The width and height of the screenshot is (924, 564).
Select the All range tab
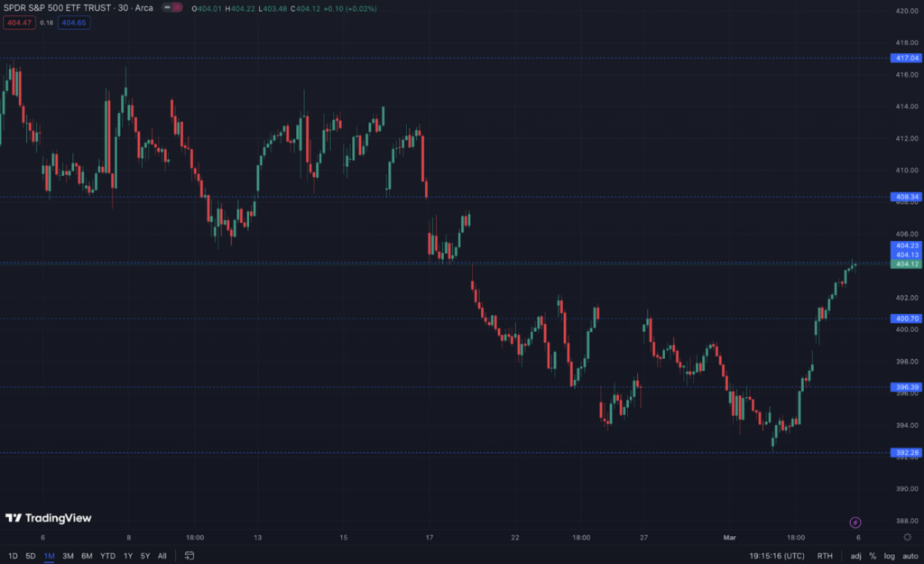click(x=162, y=556)
